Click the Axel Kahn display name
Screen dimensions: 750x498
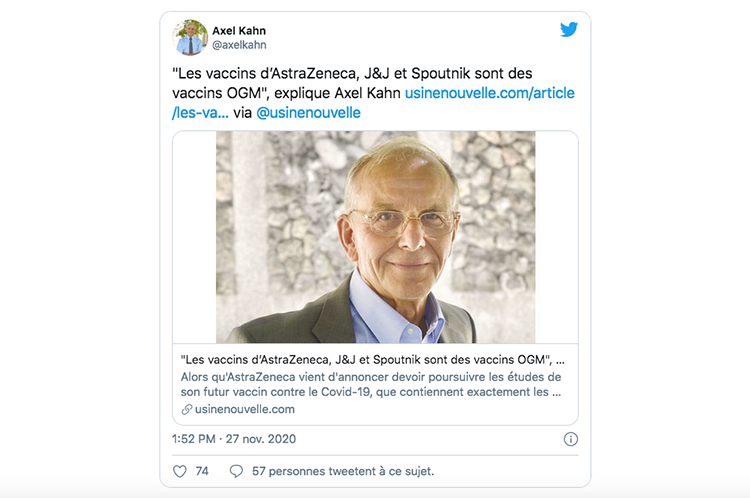point(239,30)
